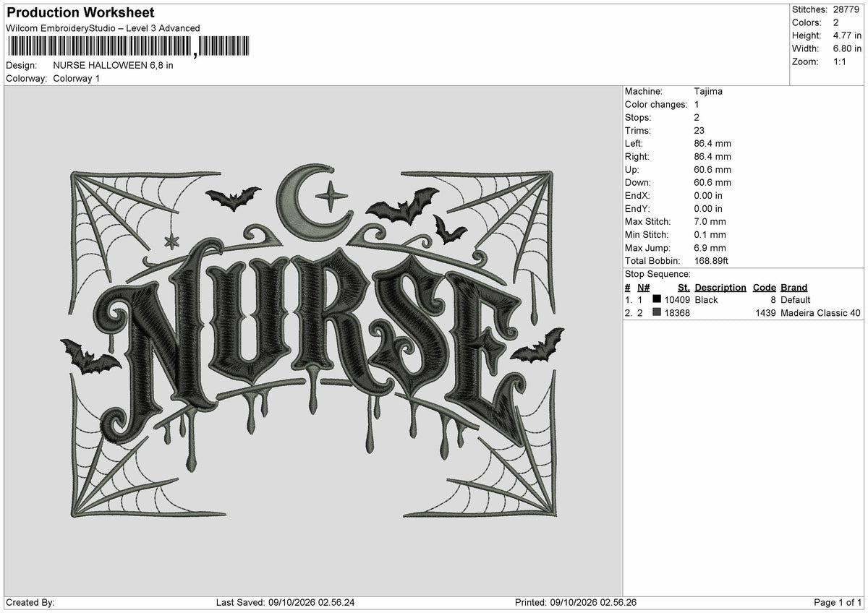Click the 'Down:' label

pos(638,182)
